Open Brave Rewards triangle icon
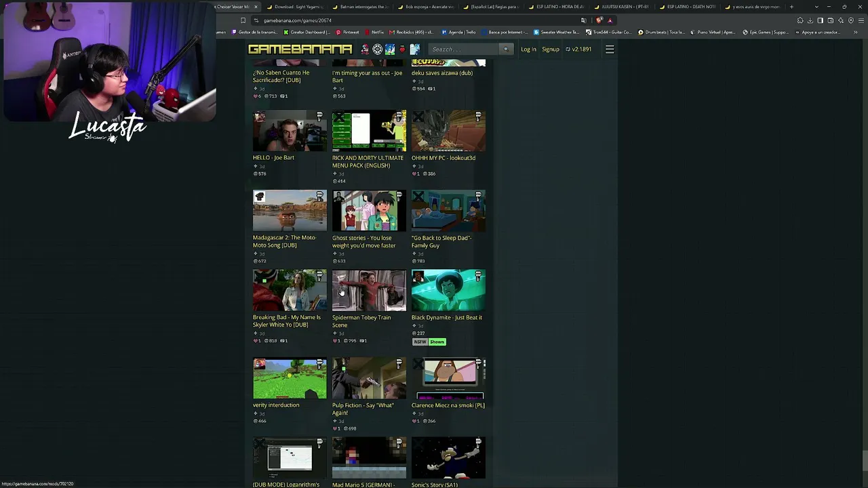The width and height of the screenshot is (868, 488). click(610, 20)
